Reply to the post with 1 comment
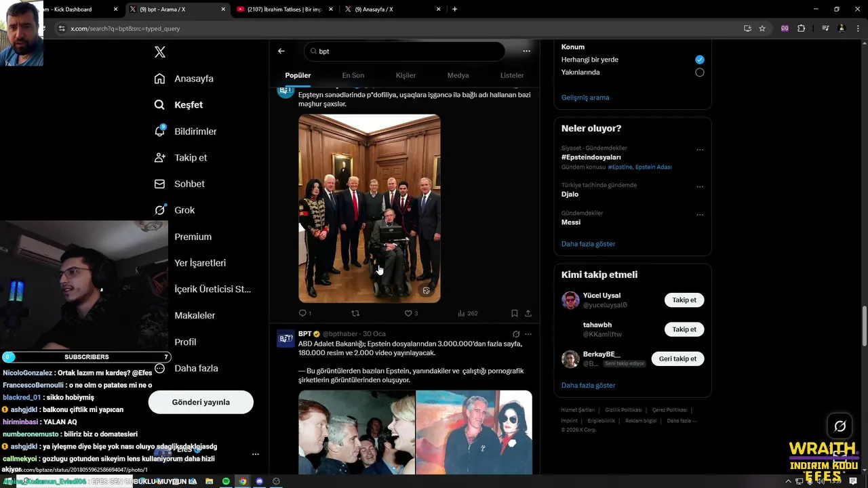 [304, 313]
